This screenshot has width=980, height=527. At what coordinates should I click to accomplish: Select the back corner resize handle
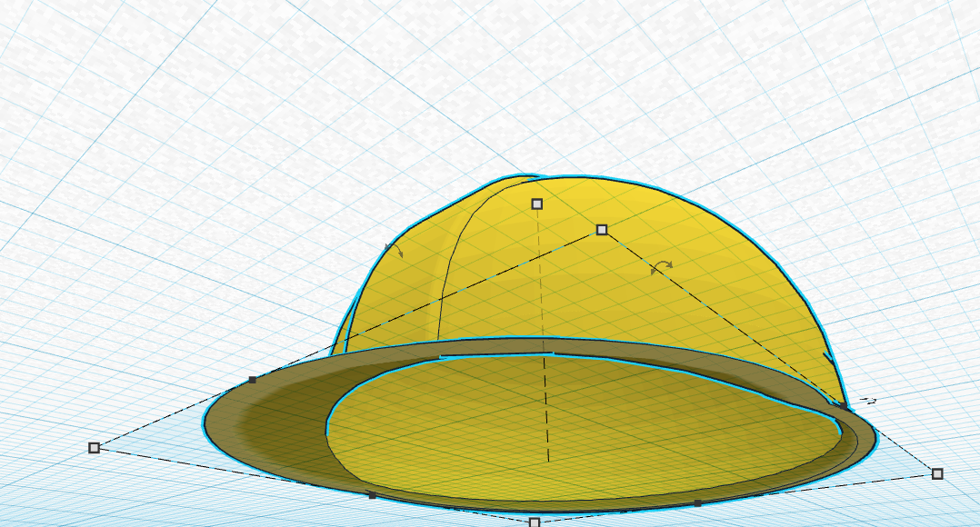[x=602, y=230]
